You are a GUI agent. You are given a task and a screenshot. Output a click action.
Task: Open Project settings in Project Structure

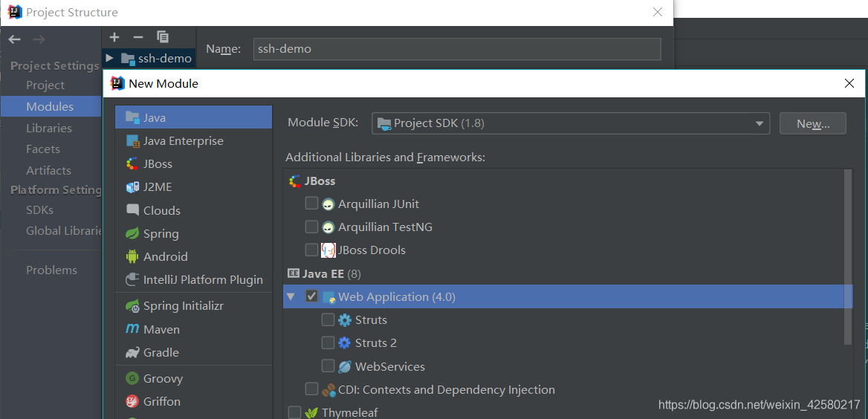pos(45,85)
